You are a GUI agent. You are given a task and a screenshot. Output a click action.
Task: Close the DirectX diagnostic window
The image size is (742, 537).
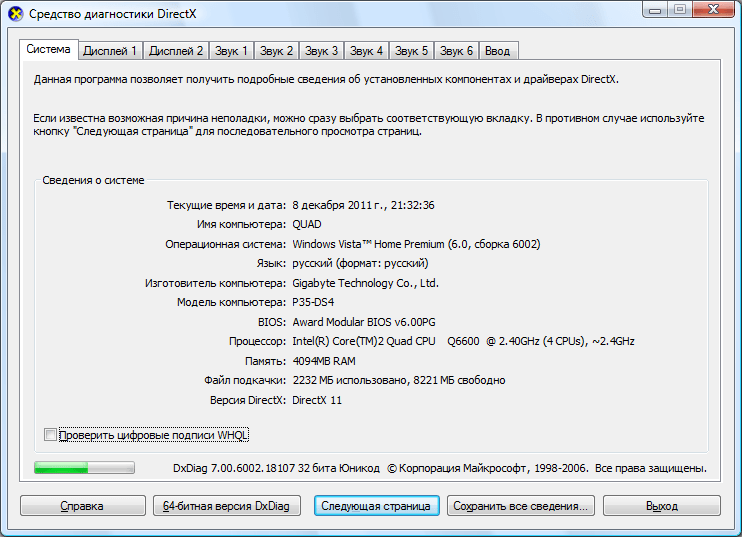pyautogui.click(x=714, y=10)
